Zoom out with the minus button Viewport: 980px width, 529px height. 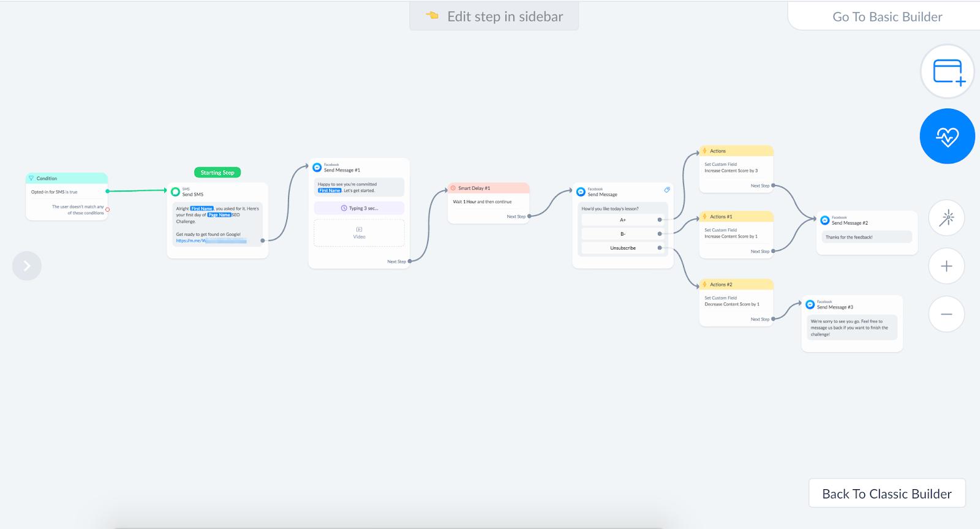click(947, 314)
